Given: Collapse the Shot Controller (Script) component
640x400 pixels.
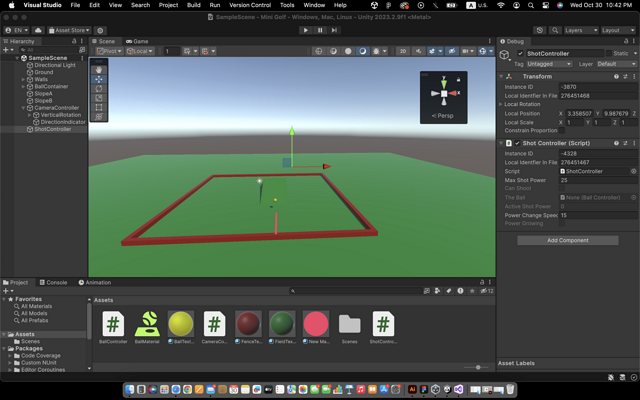Looking at the screenshot, I should click(x=501, y=143).
